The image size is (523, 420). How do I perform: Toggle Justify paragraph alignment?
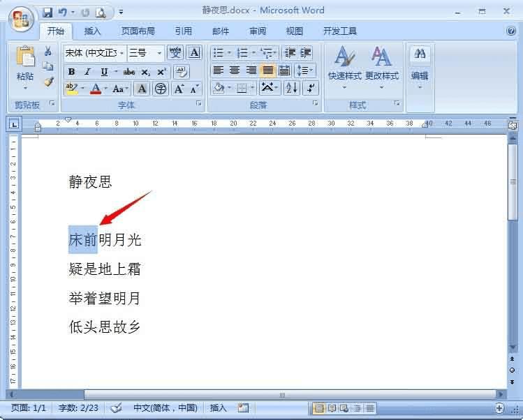tap(268, 70)
